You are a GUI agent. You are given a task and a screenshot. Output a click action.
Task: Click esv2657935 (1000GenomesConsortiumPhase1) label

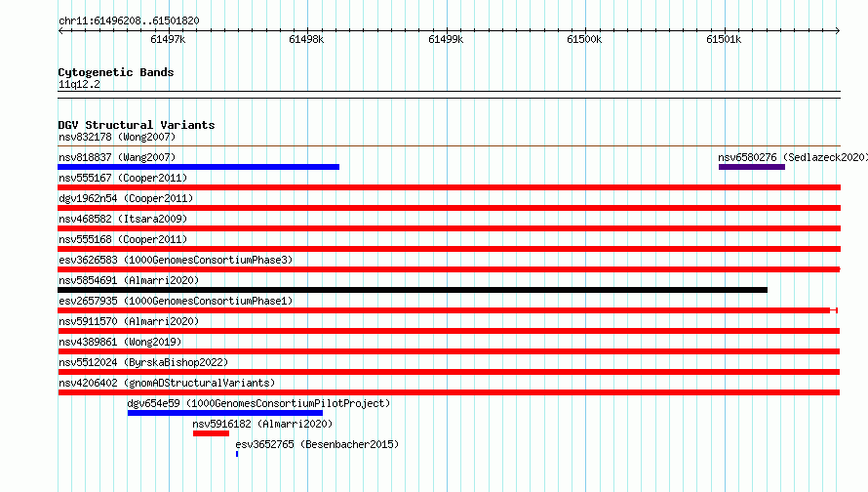pyautogui.click(x=176, y=301)
